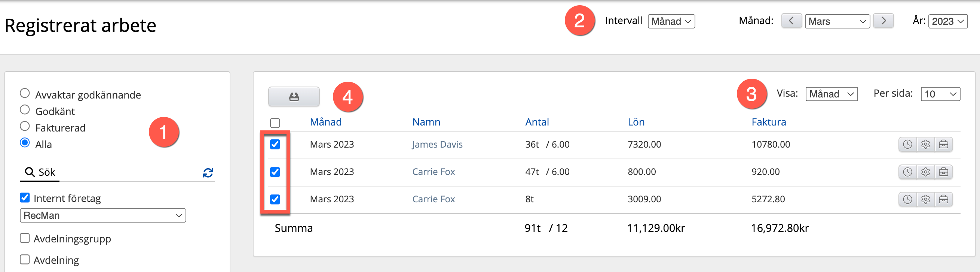The width and height of the screenshot is (980, 272).
Task: Click the clock icon for Carrie Fox 47t row
Action: (x=907, y=172)
